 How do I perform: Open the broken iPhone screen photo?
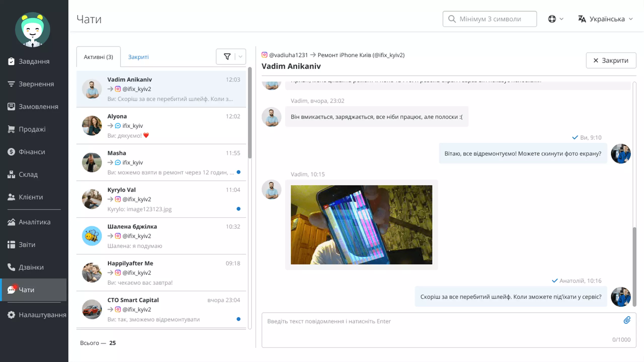(361, 225)
